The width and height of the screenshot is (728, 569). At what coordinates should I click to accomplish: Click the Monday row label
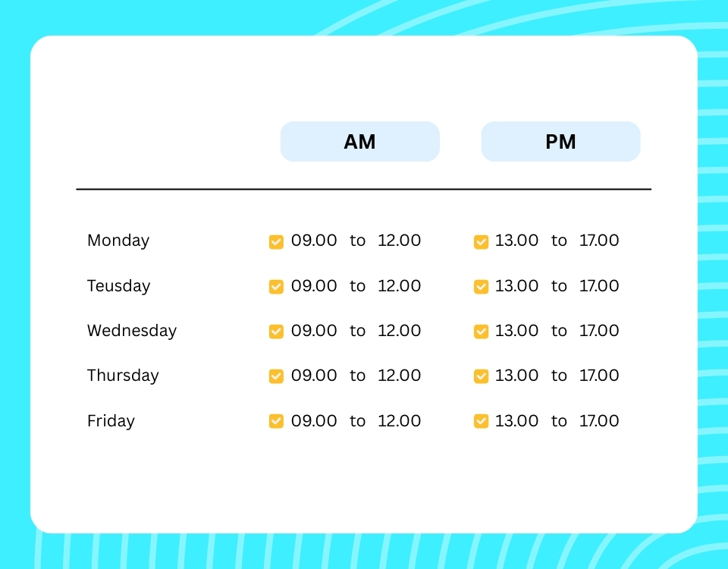click(x=118, y=240)
